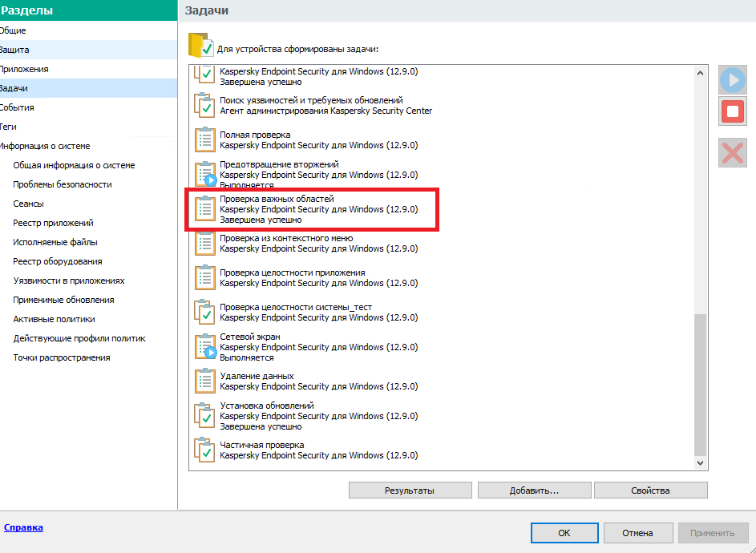This screenshot has height=553, width=756.
Task: Open Общая информация о системе
Action: (x=74, y=165)
